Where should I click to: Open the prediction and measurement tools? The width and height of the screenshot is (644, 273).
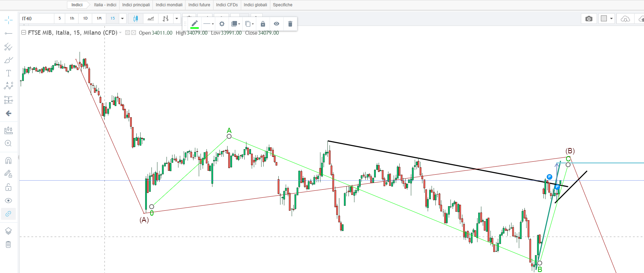[8, 100]
